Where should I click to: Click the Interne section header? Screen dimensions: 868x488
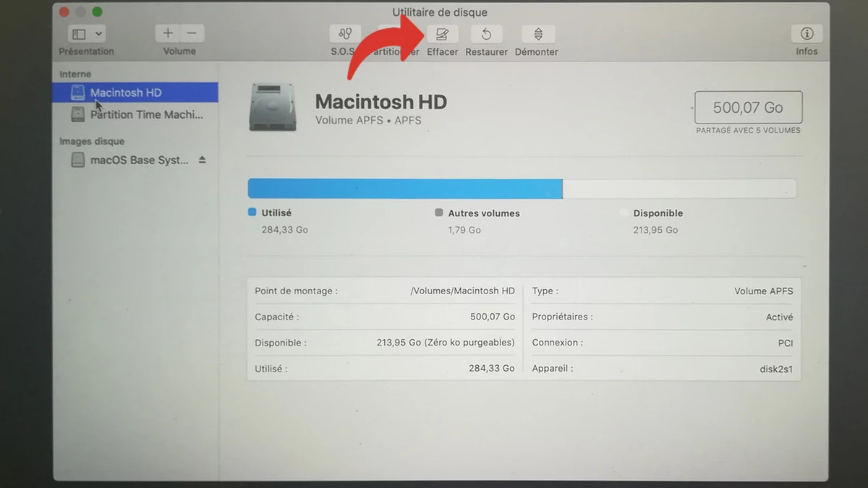[x=75, y=74]
